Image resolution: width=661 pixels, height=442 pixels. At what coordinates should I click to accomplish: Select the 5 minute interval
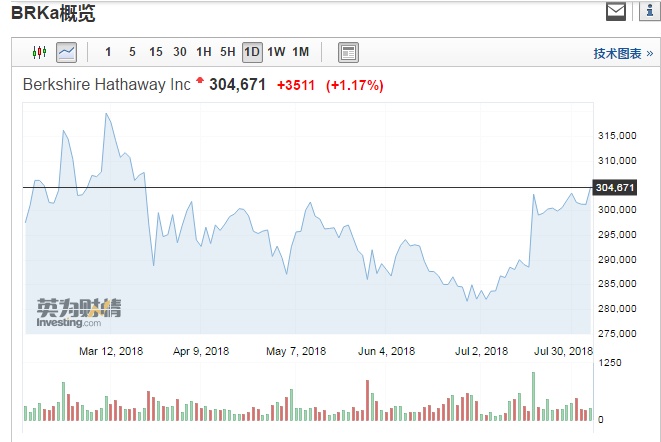[x=132, y=52]
